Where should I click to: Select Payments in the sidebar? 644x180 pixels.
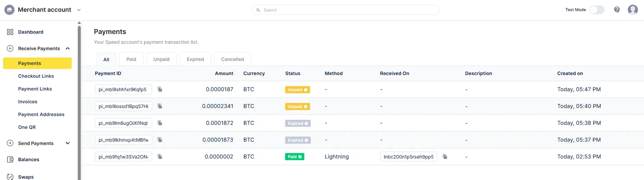pos(37,63)
